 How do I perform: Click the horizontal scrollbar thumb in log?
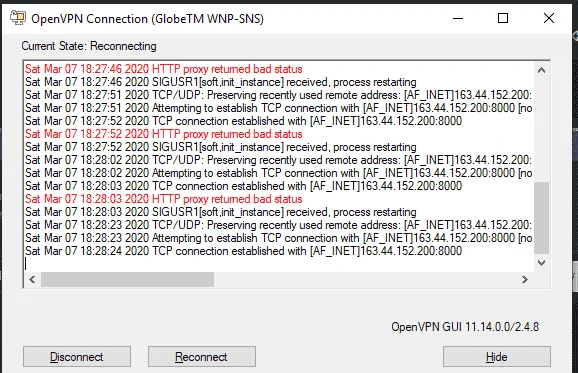127,279
